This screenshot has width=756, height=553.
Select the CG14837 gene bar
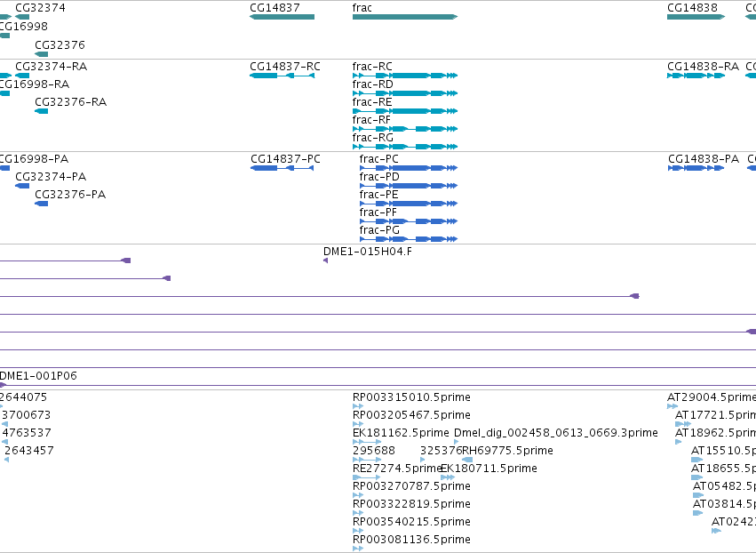point(282,17)
